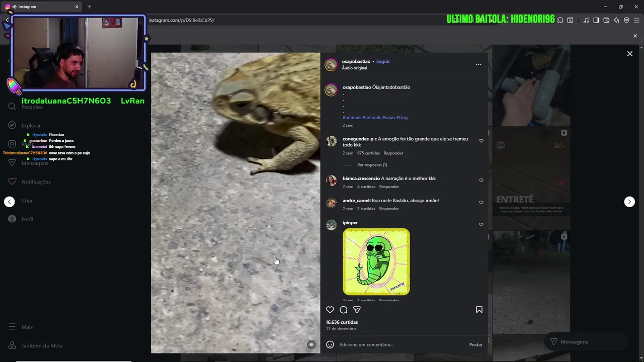This screenshot has height=362, width=644.
Task: View '675 curtidas' on conegundes_p.c comment
Action: (x=368, y=153)
